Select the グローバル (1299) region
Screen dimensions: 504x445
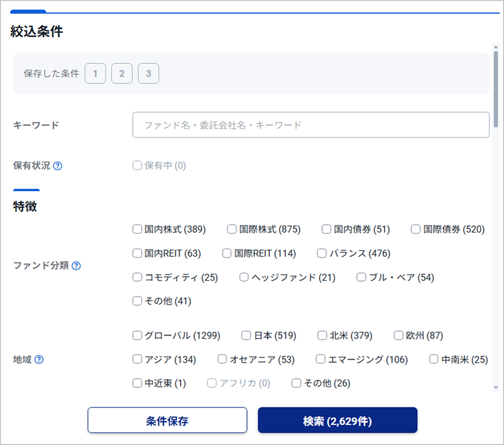[x=137, y=336]
